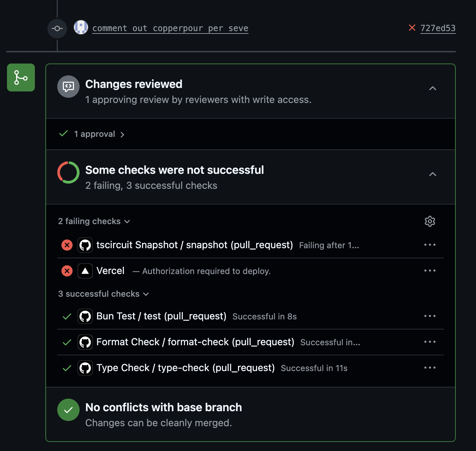476x451 pixels.
Task: Click the Vercel triangle logo icon
Action: coord(85,271)
